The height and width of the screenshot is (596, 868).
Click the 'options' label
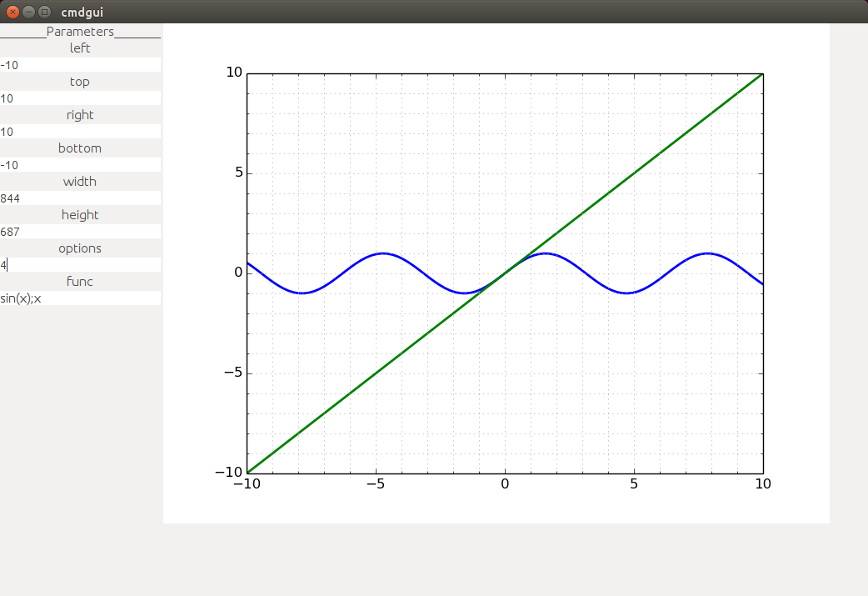click(80, 248)
